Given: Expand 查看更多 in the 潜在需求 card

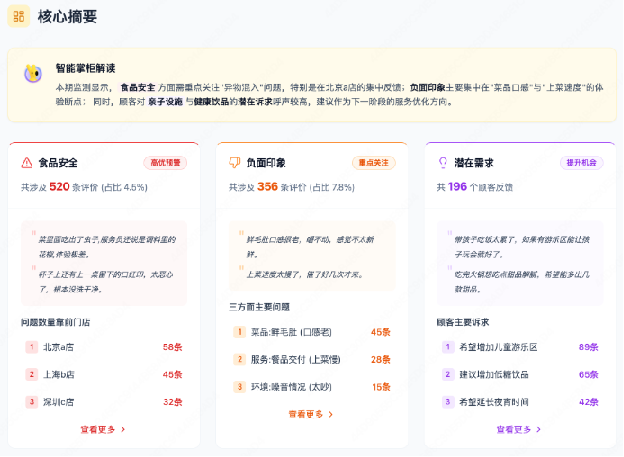Looking at the screenshot, I should 519,429.
